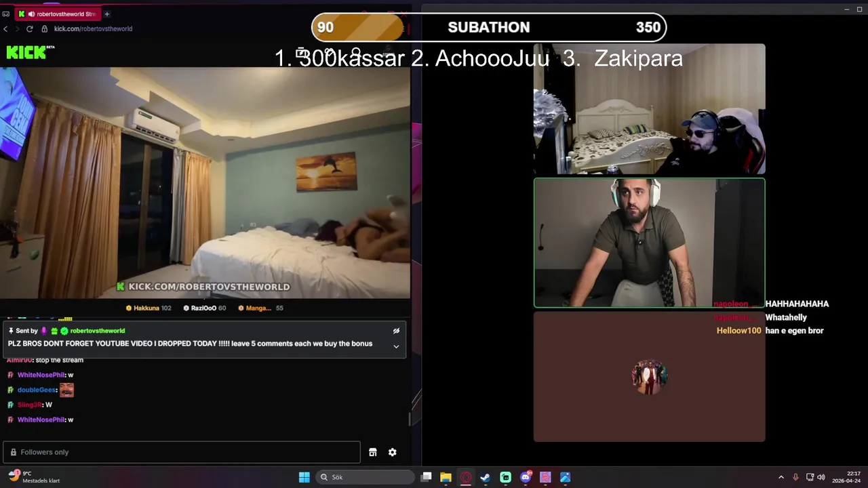Viewport: 868px width, 488px height.
Task: Click the round avatar in bottom call tile
Action: (649, 376)
